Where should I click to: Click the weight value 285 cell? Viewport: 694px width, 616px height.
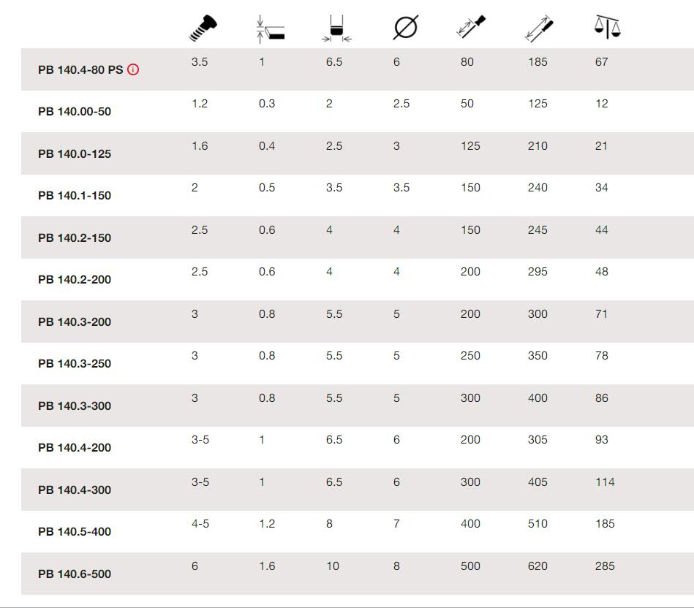tap(605, 566)
